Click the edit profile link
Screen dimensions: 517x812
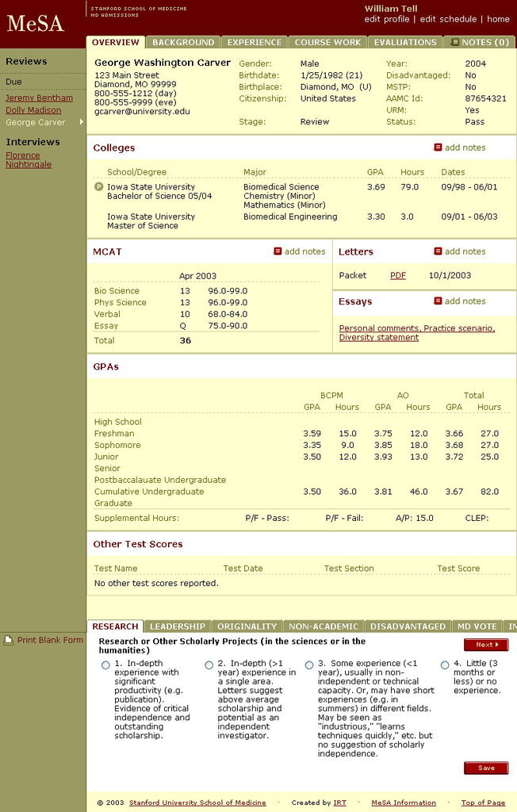[387, 19]
